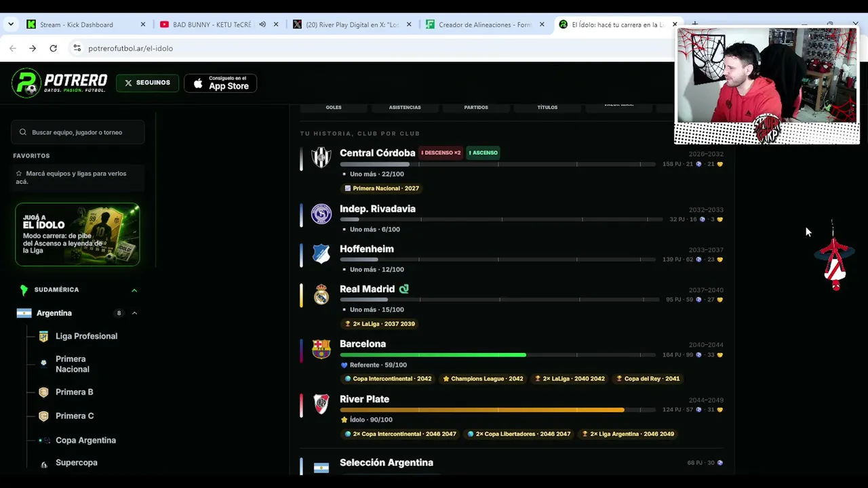The width and height of the screenshot is (868, 488).
Task: Click the Hoffenheim club crest
Action: [321, 254]
